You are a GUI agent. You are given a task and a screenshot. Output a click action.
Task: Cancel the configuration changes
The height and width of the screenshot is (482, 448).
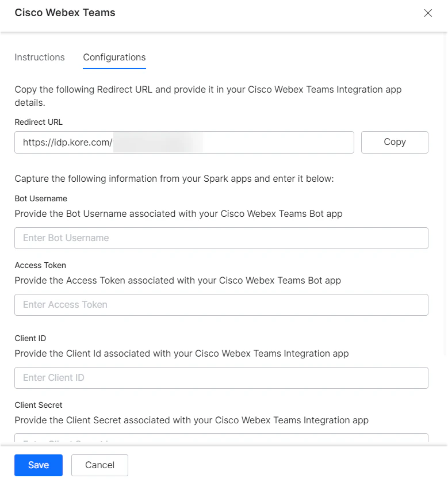coord(99,465)
